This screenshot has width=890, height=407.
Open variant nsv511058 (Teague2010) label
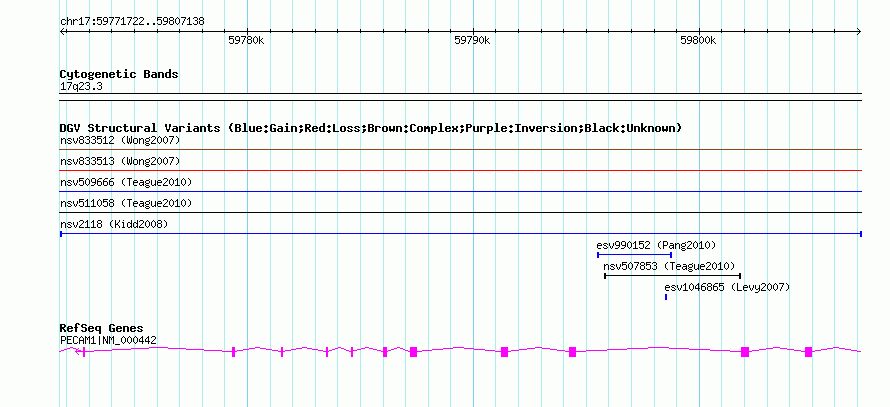click(x=126, y=203)
